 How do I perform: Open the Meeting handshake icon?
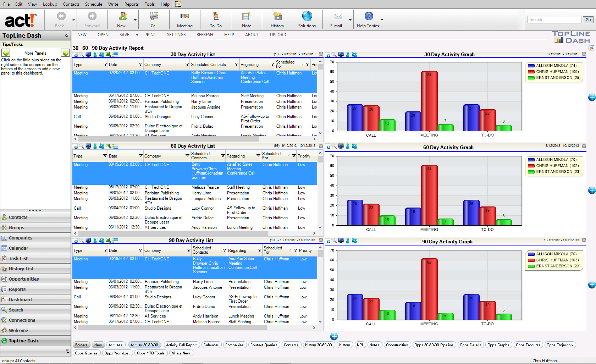[184, 16]
